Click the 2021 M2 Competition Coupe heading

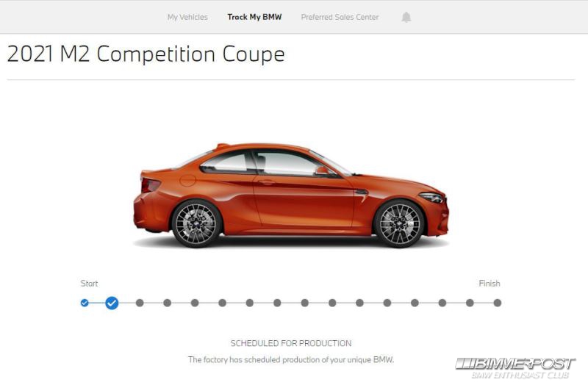pos(146,54)
